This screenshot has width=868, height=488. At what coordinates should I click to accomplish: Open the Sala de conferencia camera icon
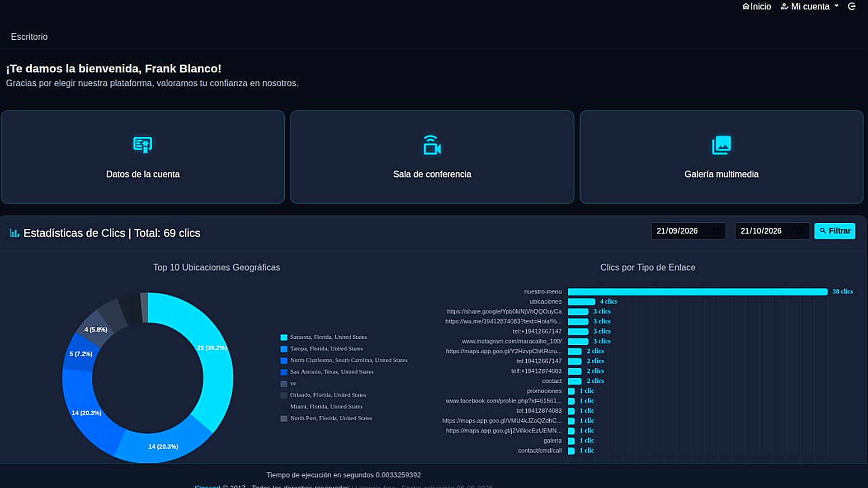432,145
